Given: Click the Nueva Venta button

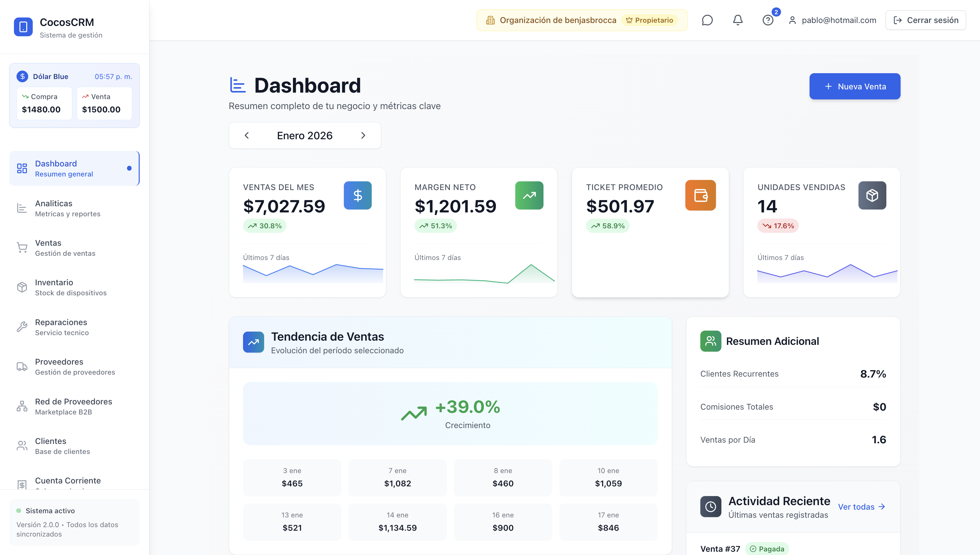Looking at the screenshot, I should pyautogui.click(x=855, y=86).
